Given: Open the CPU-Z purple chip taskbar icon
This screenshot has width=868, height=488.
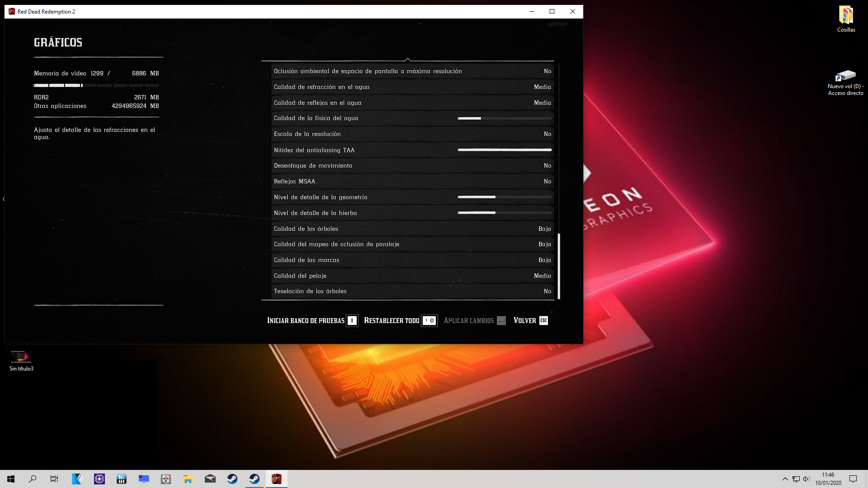Looking at the screenshot, I should (99, 479).
